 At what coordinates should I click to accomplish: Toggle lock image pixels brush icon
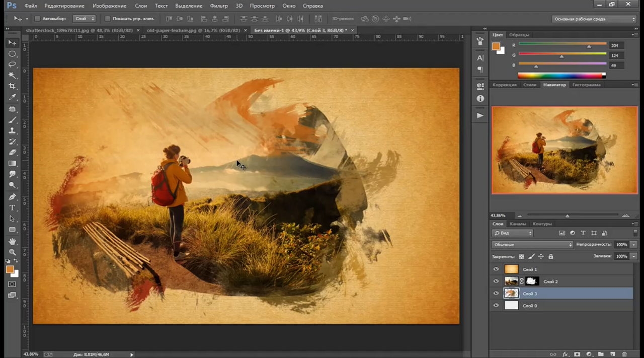(531, 257)
